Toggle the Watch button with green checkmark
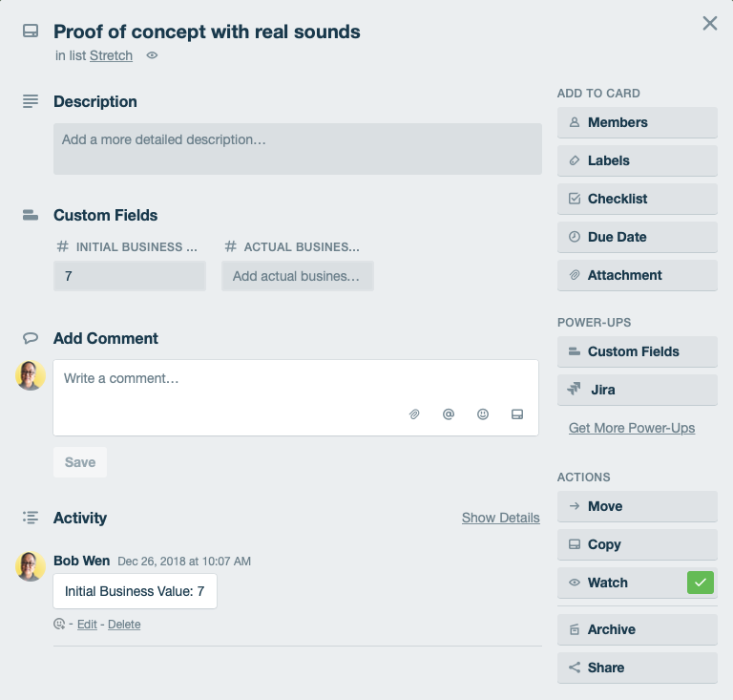 click(x=637, y=583)
